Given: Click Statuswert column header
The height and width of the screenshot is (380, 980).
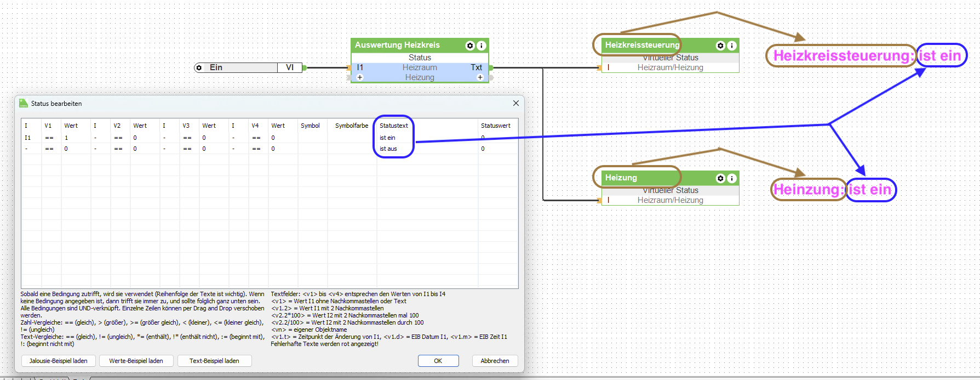Looking at the screenshot, I should pos(496,126).
